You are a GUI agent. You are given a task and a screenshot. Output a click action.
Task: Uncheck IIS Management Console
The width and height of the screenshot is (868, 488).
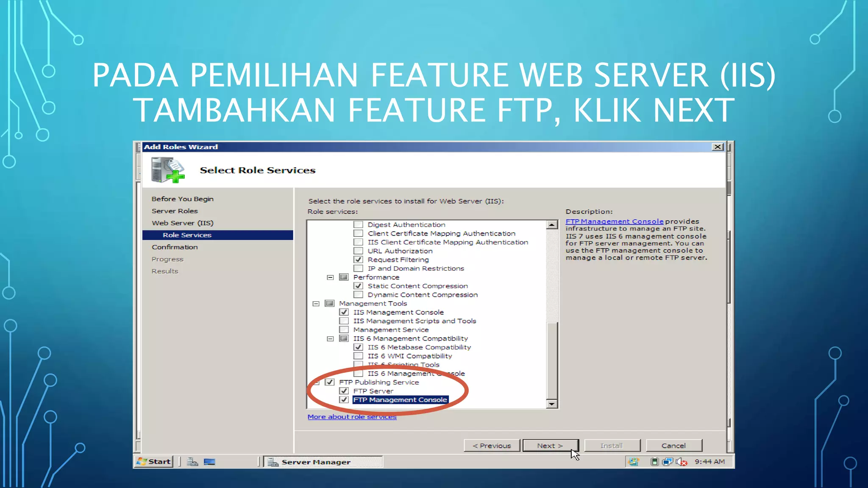pos(344,312)
